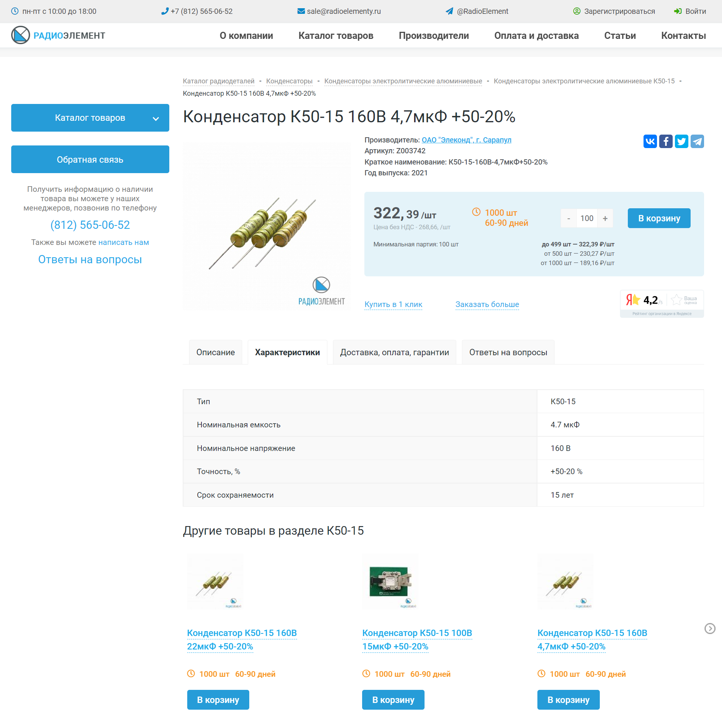Image resolution: width=722 pixels, height=728 pixels.
Task: Select the Характеристики tab
Action: (x=287, y=352)
